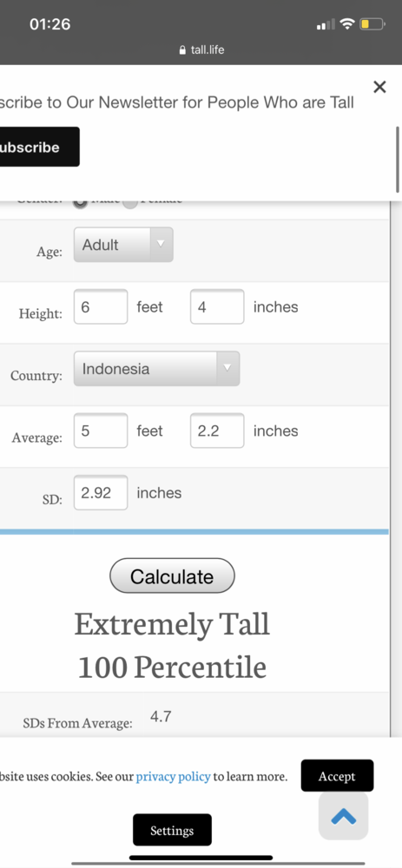Select the Female radio button
The width and height of the screenshot is (402, 868).
(130, 201)
